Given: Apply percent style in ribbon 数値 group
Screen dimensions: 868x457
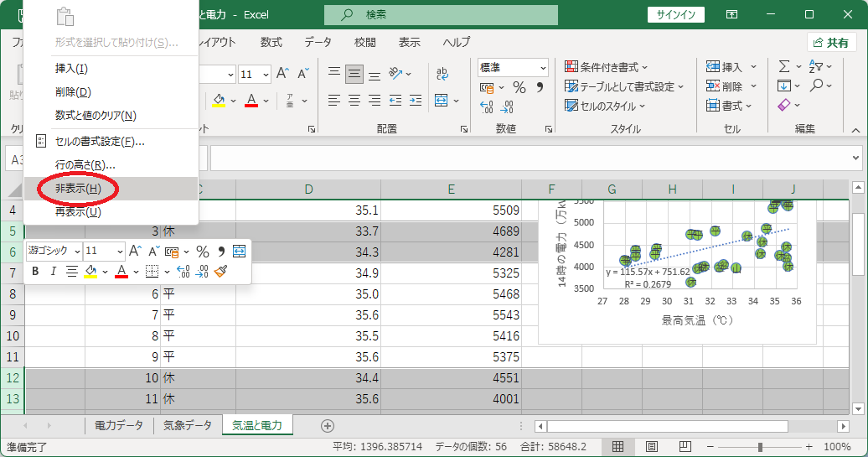Looking at the screenshot, I should [519, 87].
